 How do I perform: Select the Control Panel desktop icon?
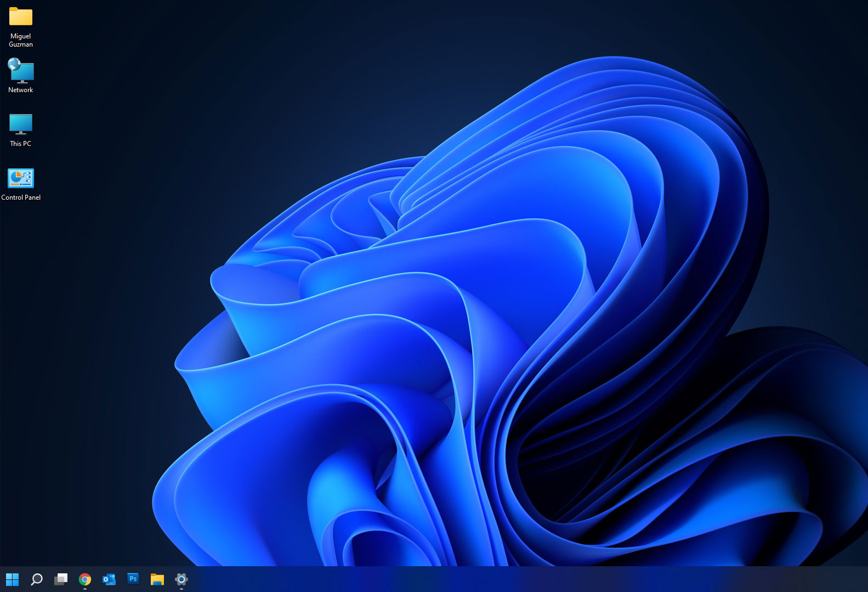21,178
